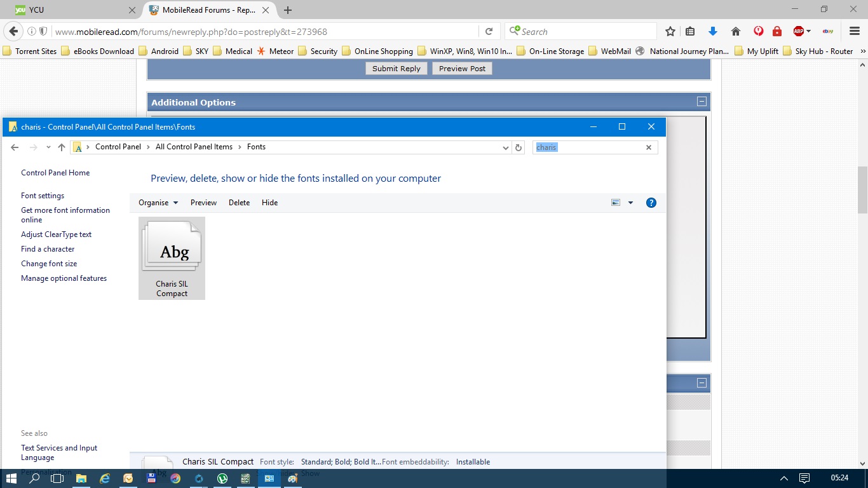Viewport: 868px width, 488px height.
Task: Open Adjust ClearType text link
Action: pyautogui.click(x=56, y=234)
